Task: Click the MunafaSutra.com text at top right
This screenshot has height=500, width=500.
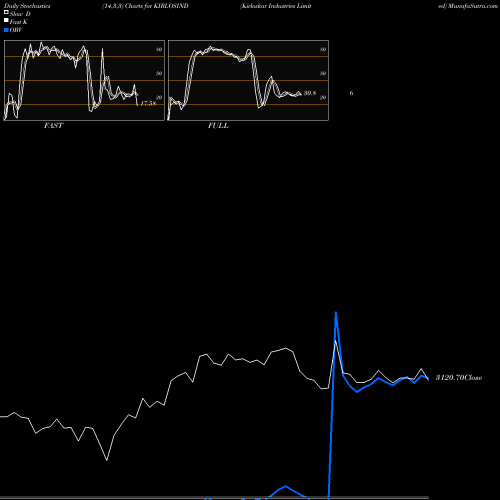Action: tap(473, 6)
